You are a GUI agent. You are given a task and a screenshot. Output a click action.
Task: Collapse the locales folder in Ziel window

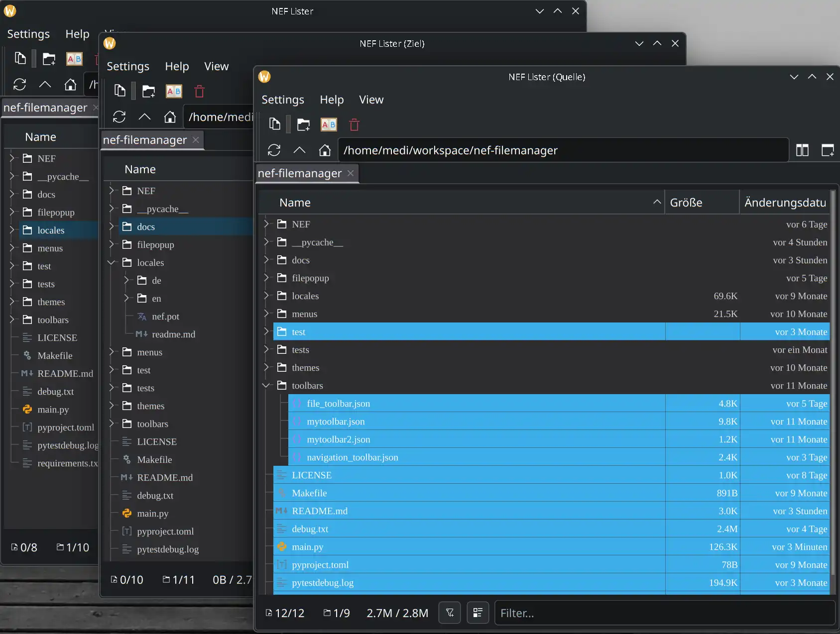tap(112, 263)
